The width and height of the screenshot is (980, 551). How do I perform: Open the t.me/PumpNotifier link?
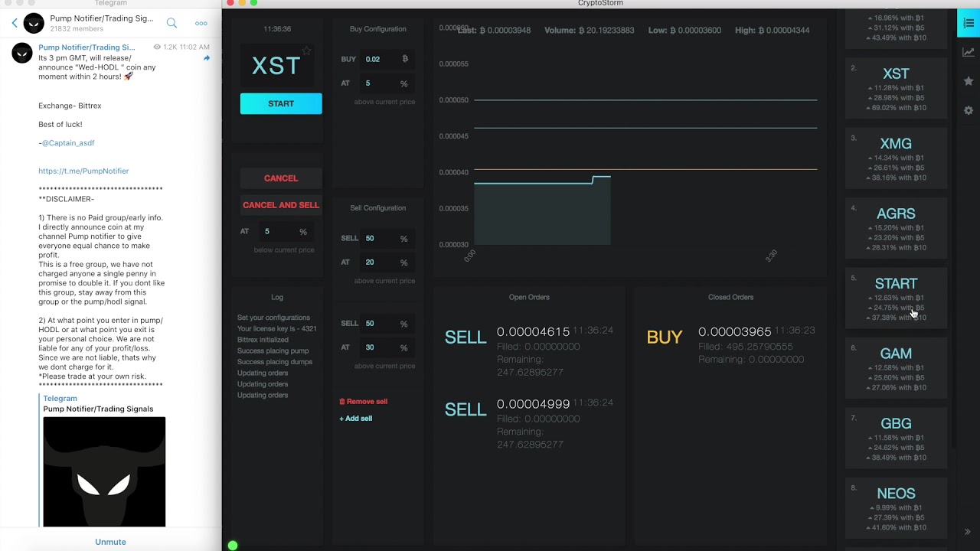(x=83, y=171)
